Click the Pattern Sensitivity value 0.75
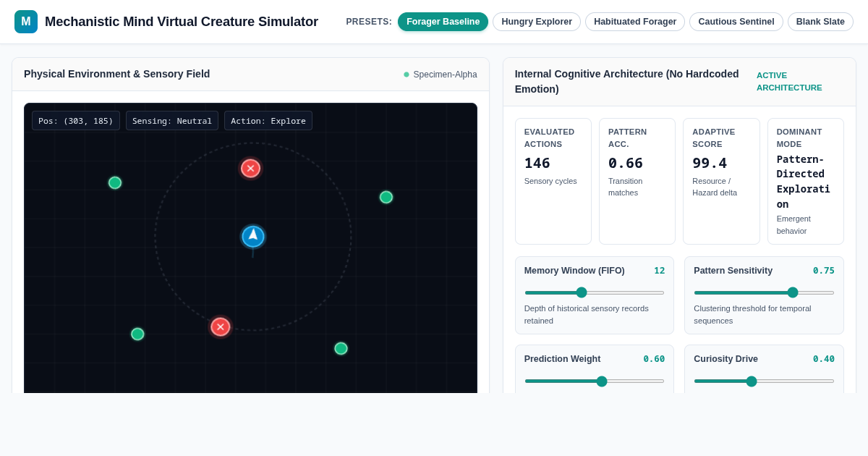 [x=824, y=271]
